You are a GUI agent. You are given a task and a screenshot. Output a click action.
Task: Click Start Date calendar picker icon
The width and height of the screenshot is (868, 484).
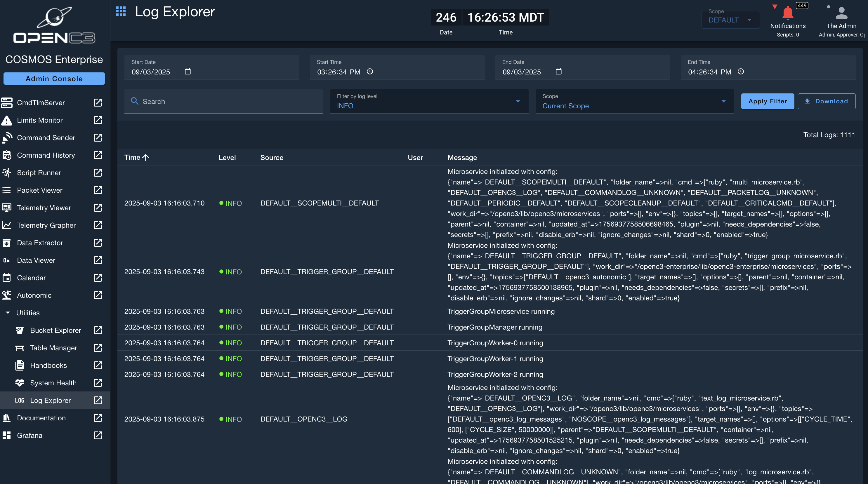coord(188,72)
